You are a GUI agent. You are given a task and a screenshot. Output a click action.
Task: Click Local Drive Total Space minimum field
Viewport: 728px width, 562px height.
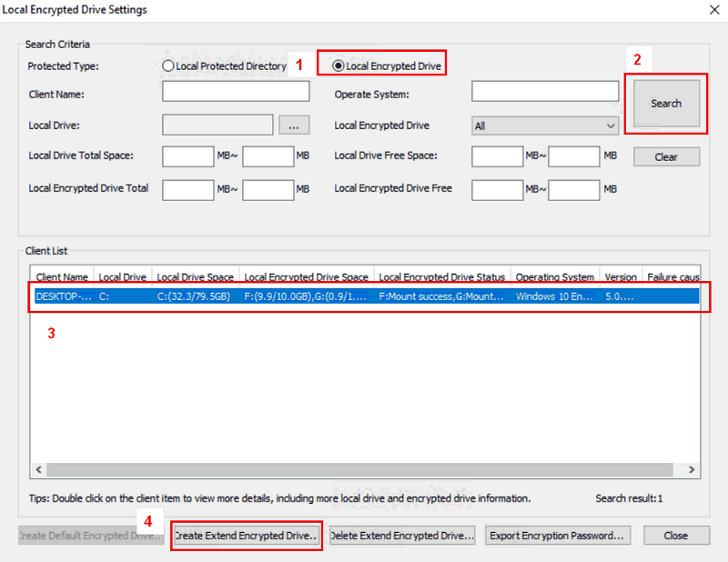[x=187, y=156]
